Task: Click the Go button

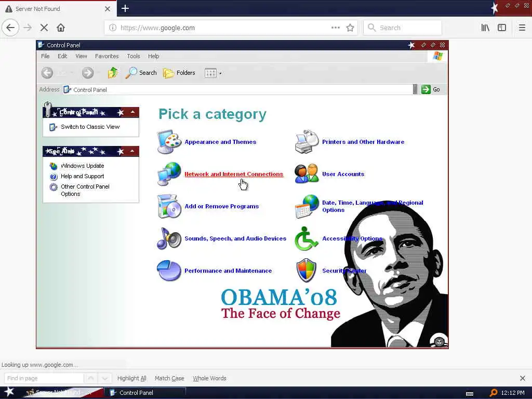Action: click(431, 89)
